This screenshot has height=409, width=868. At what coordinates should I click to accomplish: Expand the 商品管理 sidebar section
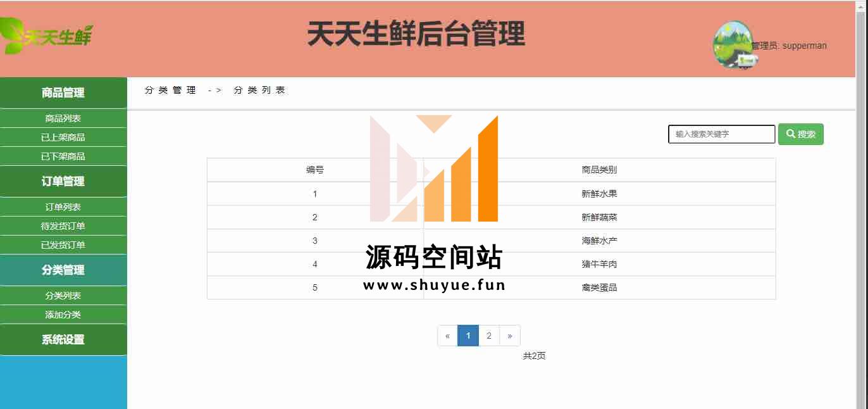coord(63,93)
